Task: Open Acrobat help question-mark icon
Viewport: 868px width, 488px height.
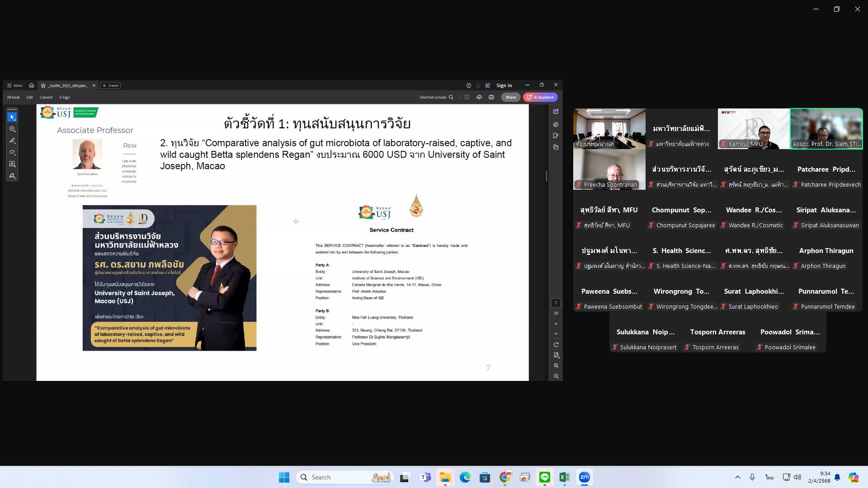Action: coord(469,85)
